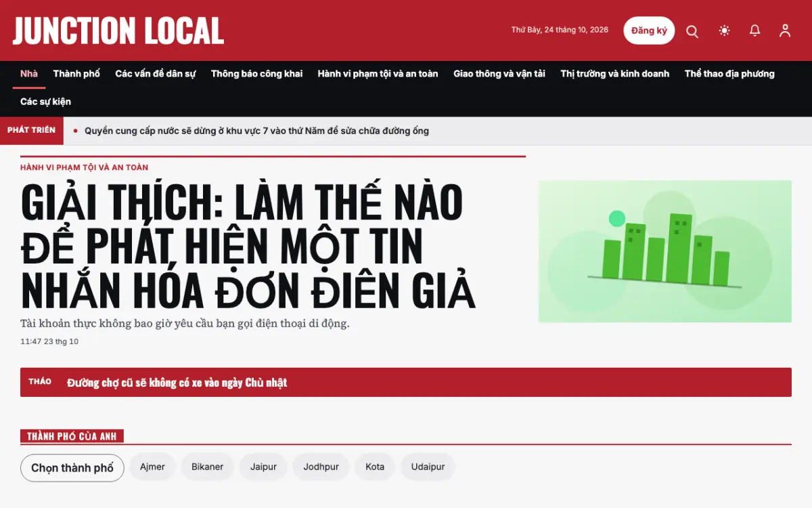Open Thông báo công khai section
This screenshot has width=812, height=508.
(x=257, y=74)
